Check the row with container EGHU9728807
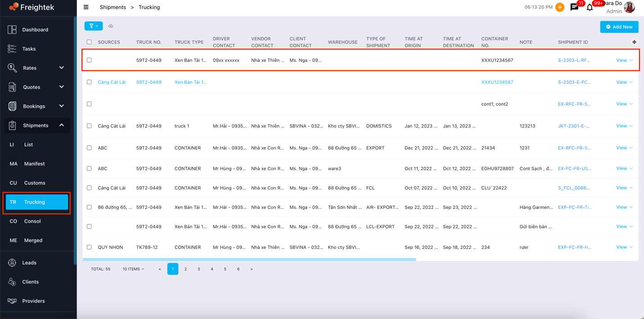This screenshot has width=644, height=319. point(89,168)
